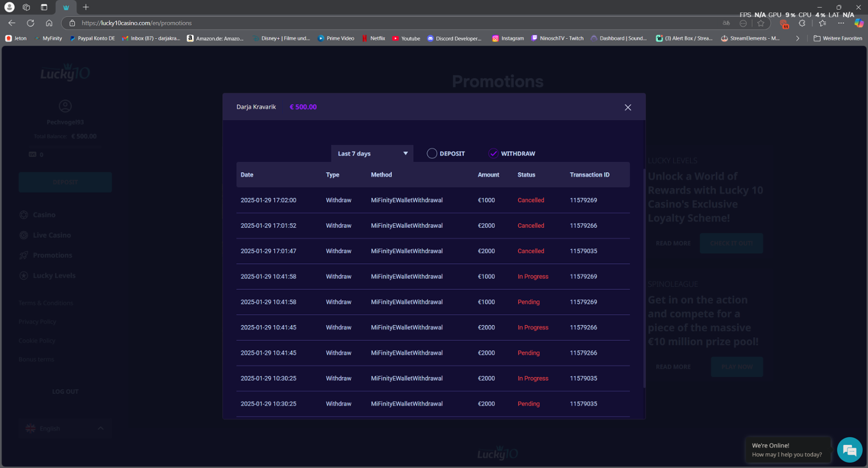Screen dimensions: 868x468
Task: Close the transaction history dialog
Action: point(628,107)
